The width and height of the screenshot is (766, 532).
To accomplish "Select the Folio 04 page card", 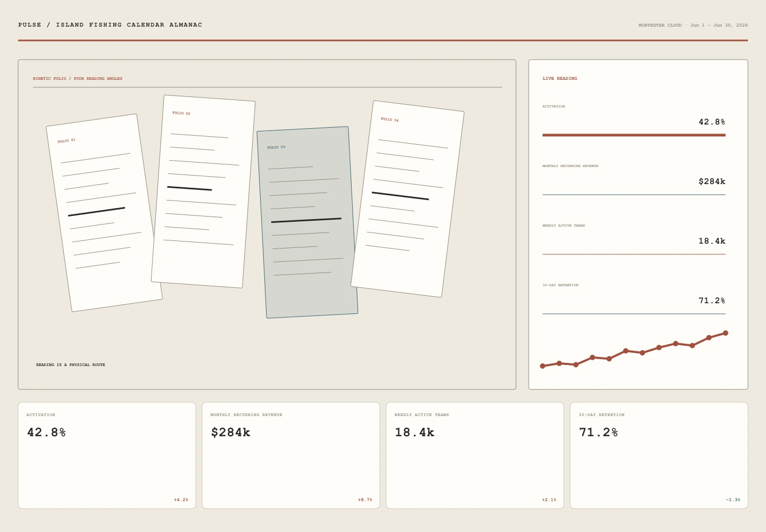I will [x=407, y=199].
